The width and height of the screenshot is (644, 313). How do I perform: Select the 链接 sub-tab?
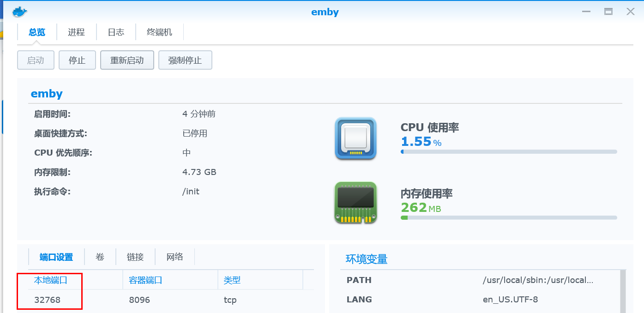(x=135, y=257)
